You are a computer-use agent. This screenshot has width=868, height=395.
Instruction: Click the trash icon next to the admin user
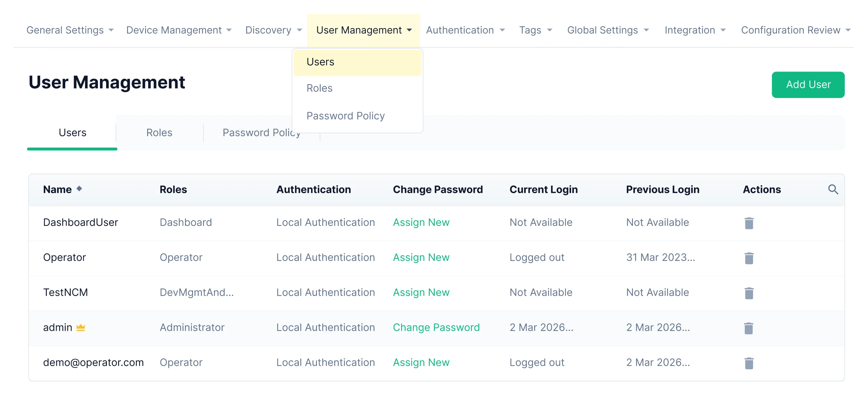pyautogui.click(x=749, y=328)
